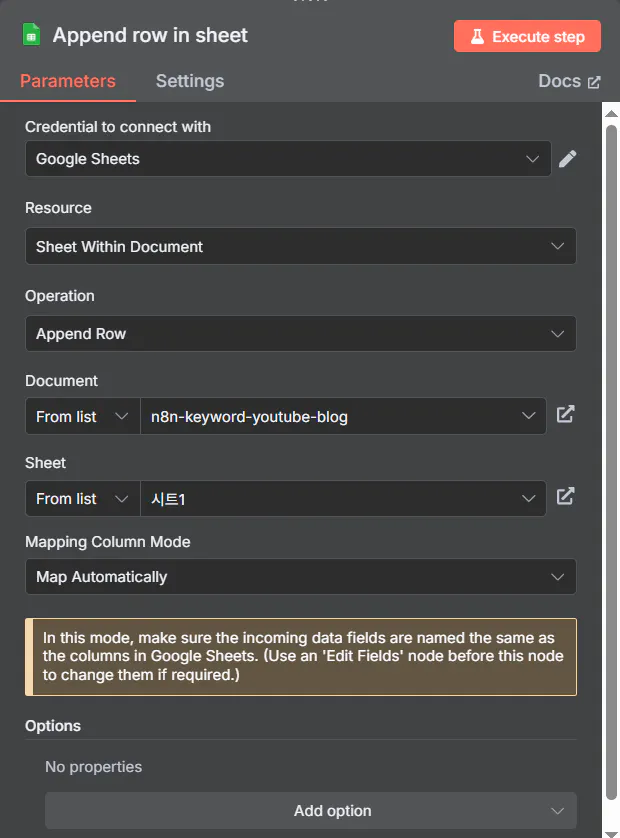Click the scroll down arrow of the scrollbar
Image resolution: width=620 pixels, height=838 pixels.
(611, 834)
